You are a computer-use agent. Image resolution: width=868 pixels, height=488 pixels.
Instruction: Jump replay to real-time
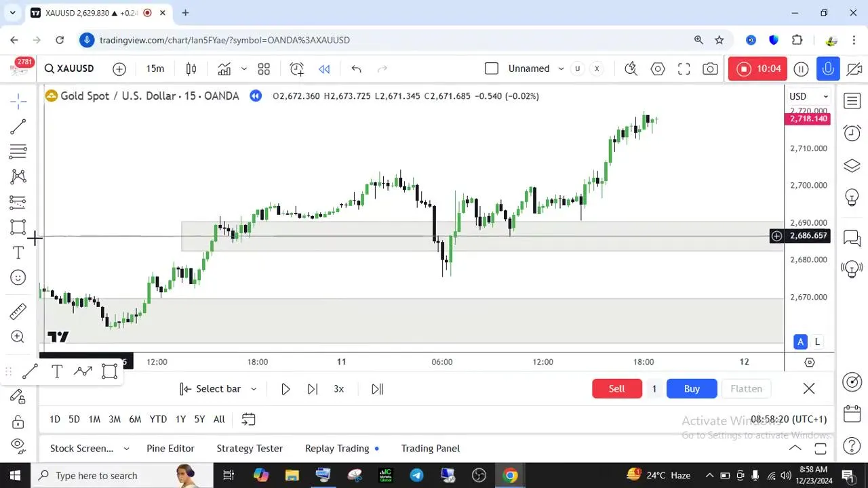[378, 389]
